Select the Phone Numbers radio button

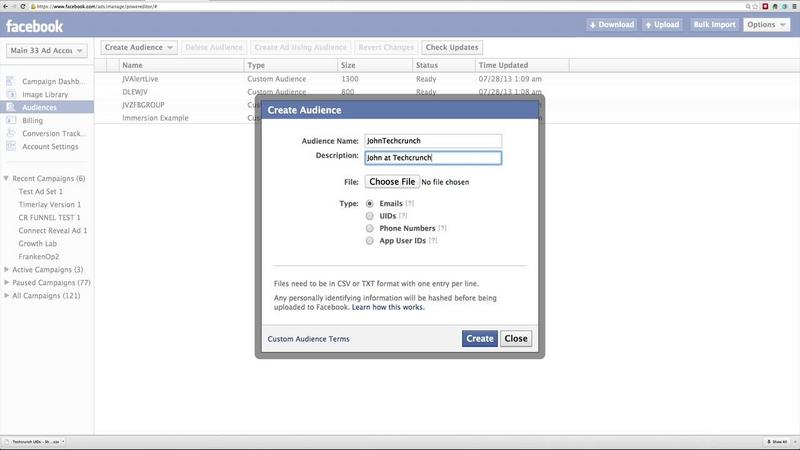pos(369,228)
